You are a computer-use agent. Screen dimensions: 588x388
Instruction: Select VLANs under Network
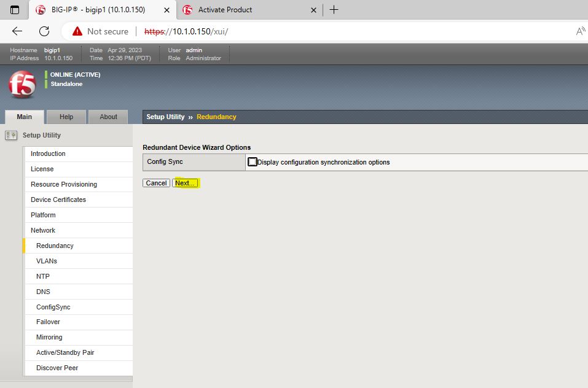coord(47,261)
